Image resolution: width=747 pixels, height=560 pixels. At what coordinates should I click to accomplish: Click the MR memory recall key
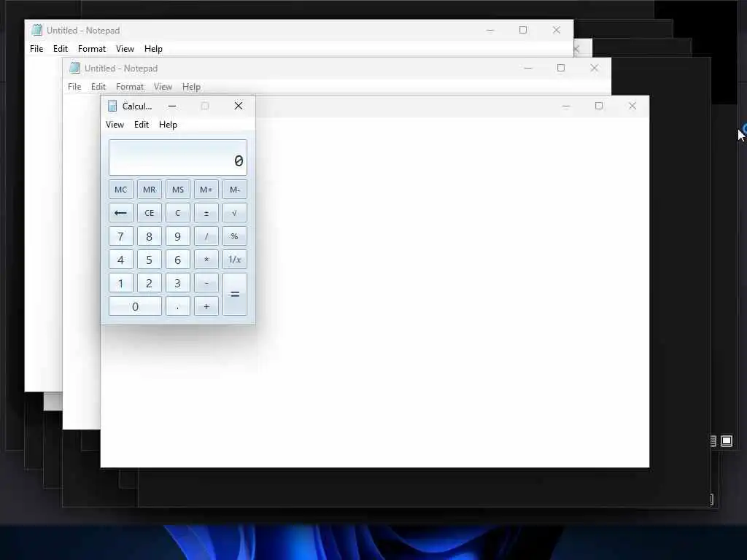pos(149,190)
